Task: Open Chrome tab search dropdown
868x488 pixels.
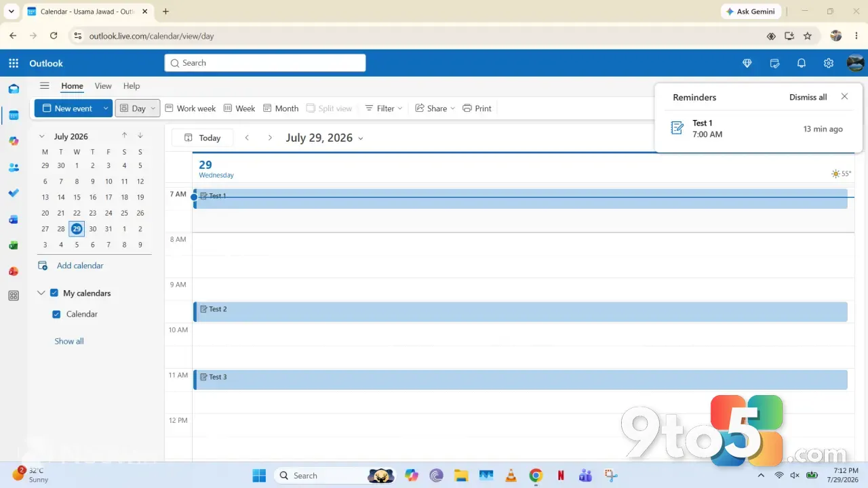Action: 11,12
